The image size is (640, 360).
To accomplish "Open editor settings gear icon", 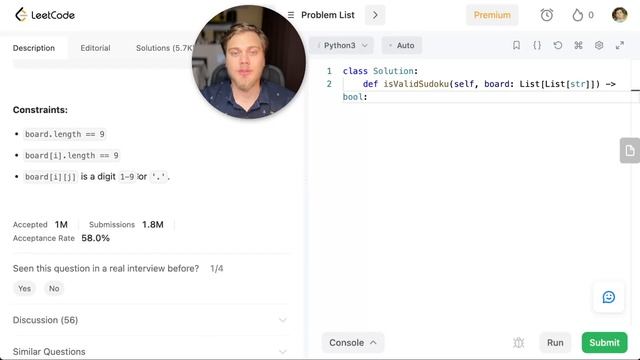I will (x=599, y=45).
